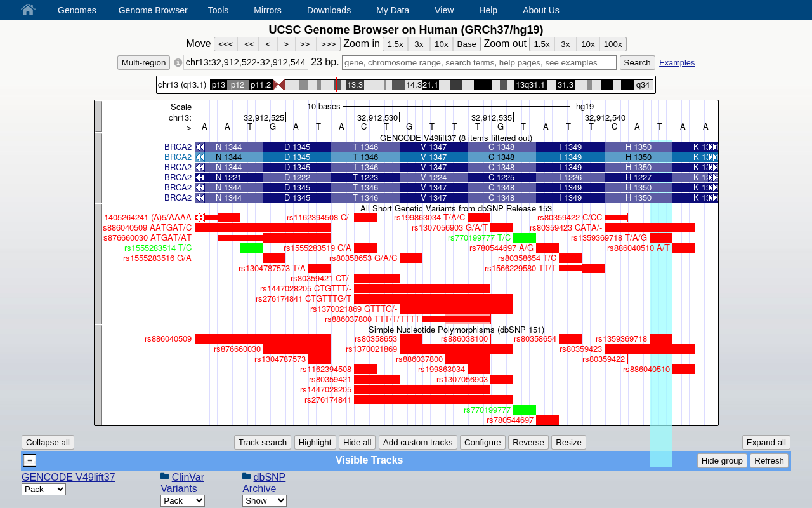The image size is (812, 508).
Task: Open dbSNP Archive Show dropdown
Action: 265,500
